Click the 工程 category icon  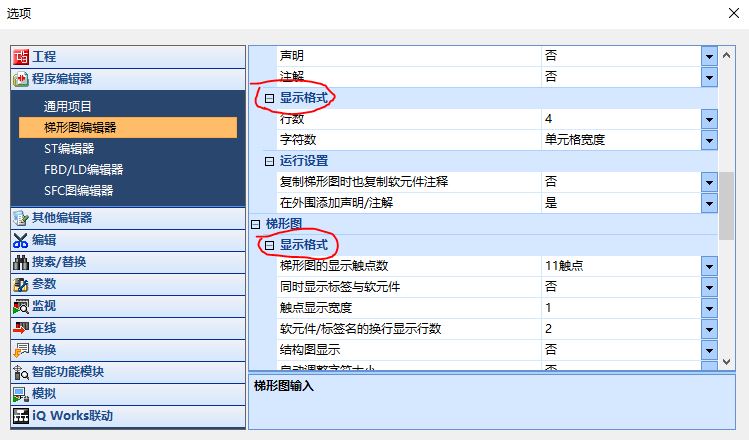(21, 57)
